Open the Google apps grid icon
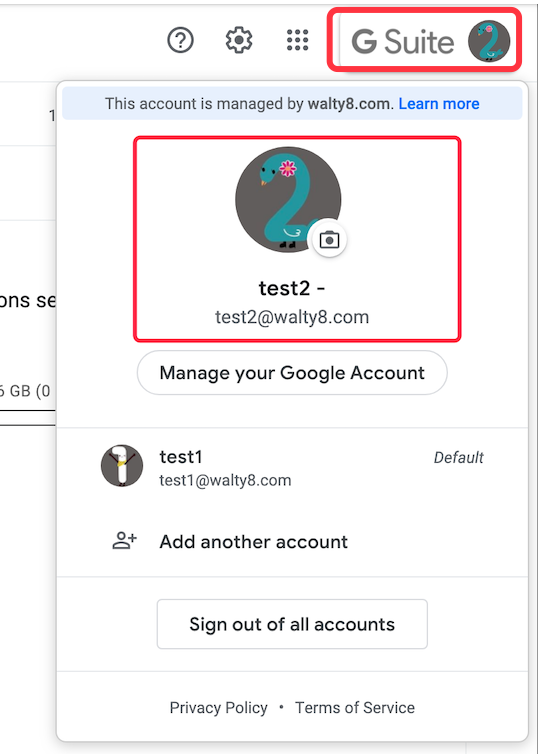Screen dimensions: 538x754 [x=298, y=40]
